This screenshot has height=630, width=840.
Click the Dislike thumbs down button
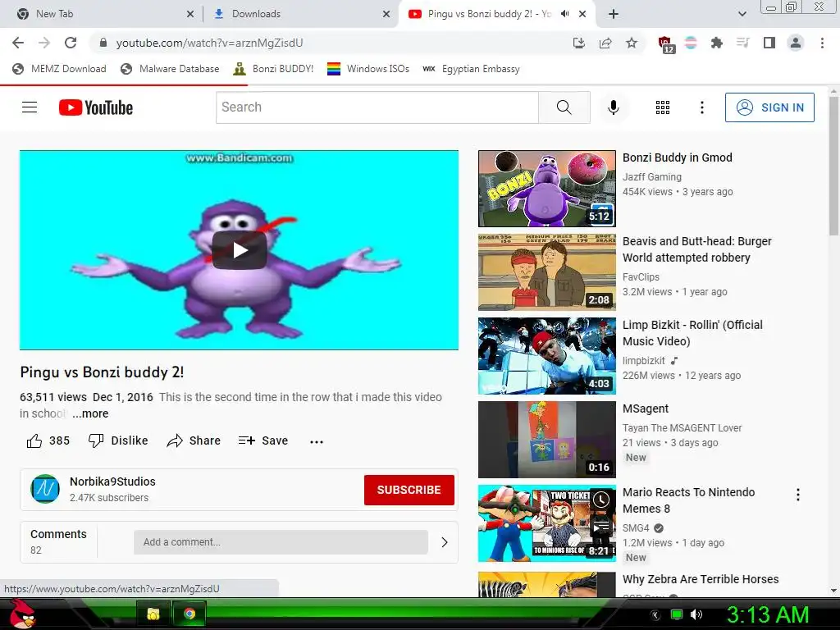(x=118, y=441)
